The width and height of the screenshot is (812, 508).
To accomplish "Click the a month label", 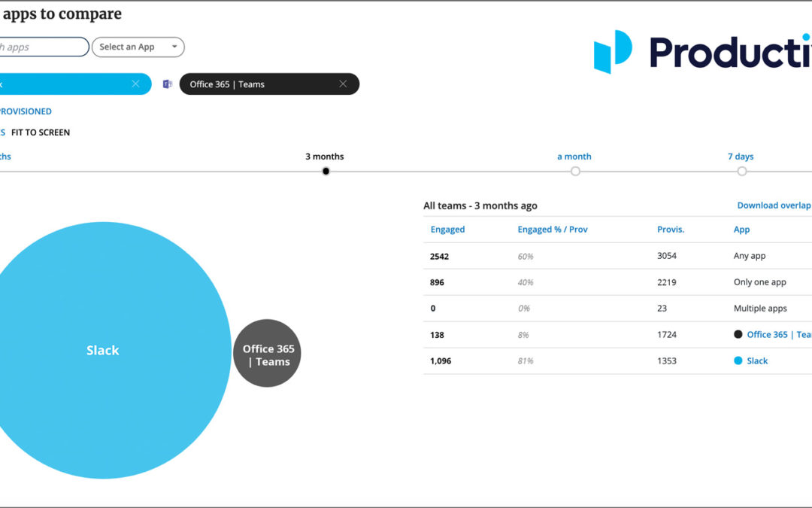I will tap(574, 157).
